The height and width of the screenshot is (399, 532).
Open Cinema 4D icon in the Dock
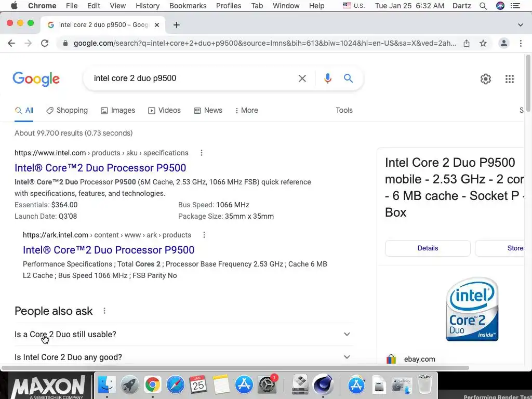[323, 385]
